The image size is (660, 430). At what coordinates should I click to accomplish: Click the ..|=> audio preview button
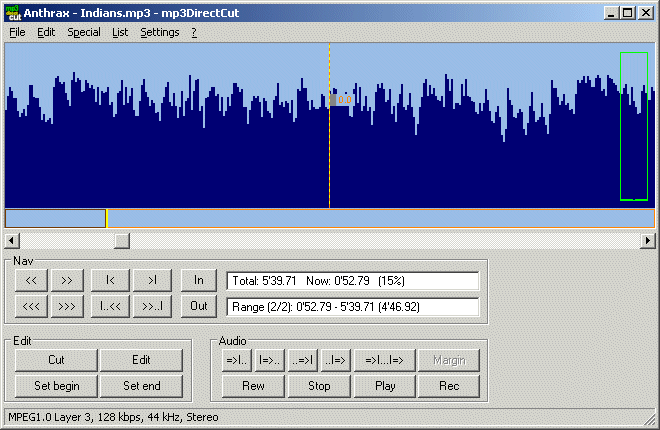(335, 360)
